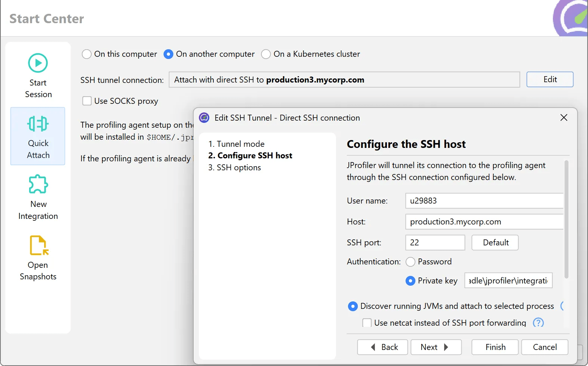Click the dialog's vertical scrollbar
Screen dimensions: 588x366
566,220
